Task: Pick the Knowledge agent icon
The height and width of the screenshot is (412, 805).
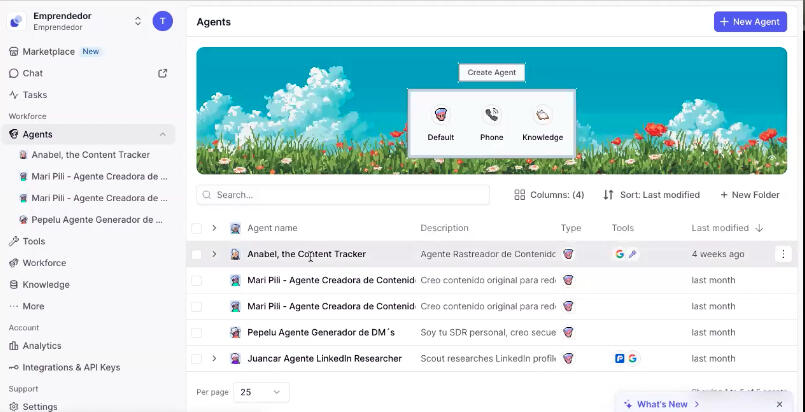Action: [542, 115]
